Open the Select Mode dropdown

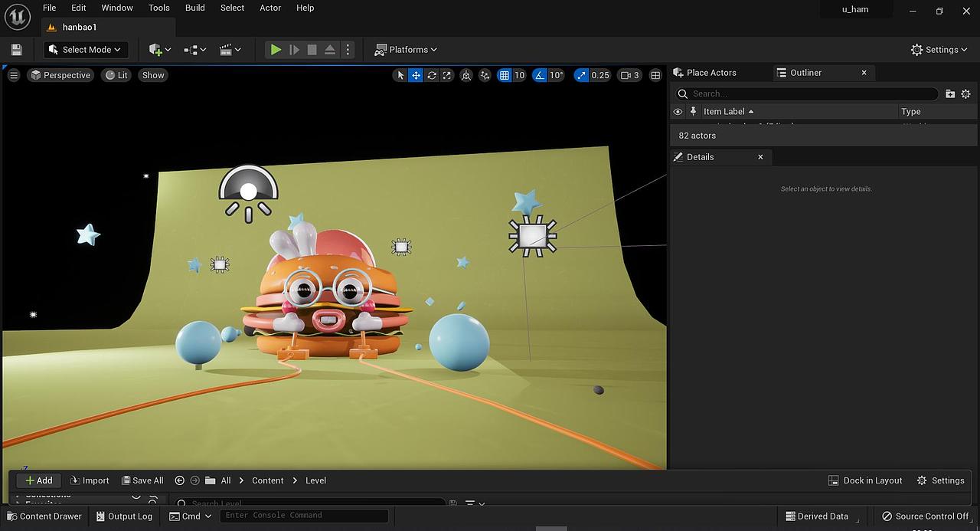click(84, 49)
